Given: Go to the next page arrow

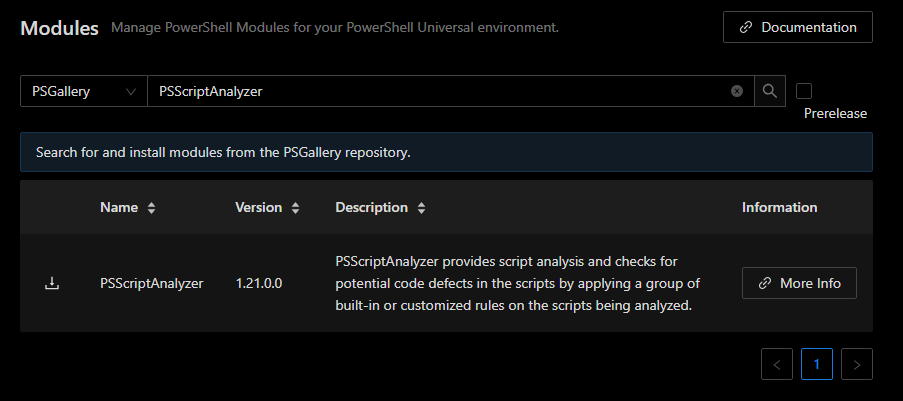Looking at the screenshot, I should coord(857,364).
